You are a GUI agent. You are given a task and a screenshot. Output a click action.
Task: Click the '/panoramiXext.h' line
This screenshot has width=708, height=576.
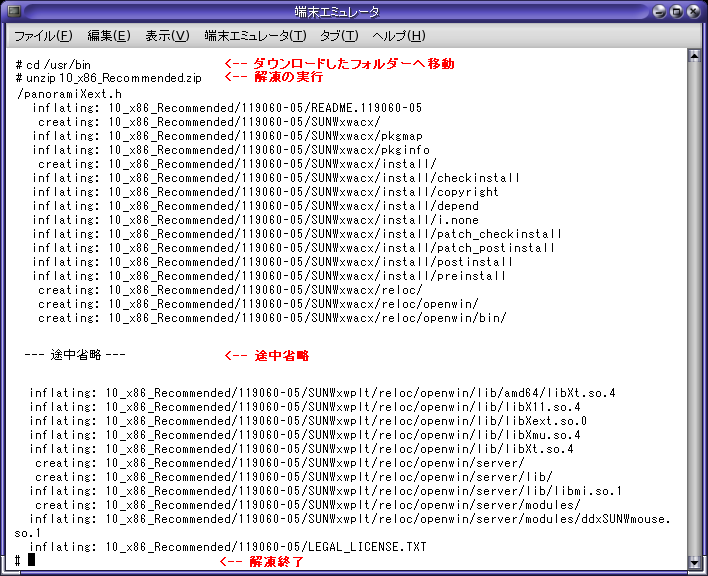pos(69,94)
